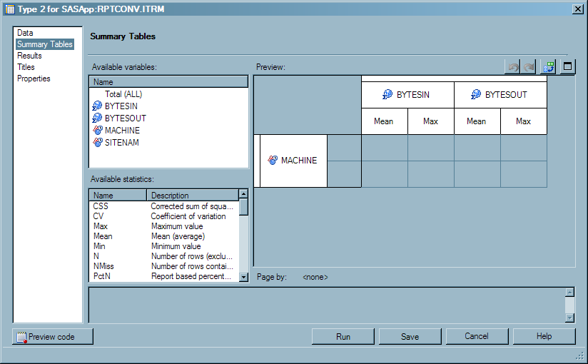Select the Max statistic in the list

point(101,226)
